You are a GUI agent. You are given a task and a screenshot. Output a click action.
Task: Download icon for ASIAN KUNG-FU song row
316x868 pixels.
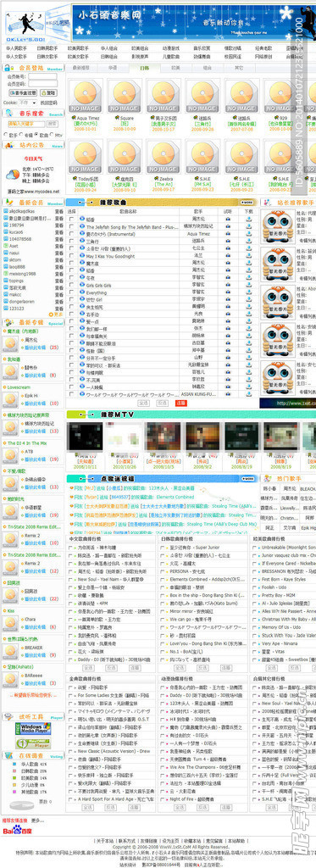point(248,393)
